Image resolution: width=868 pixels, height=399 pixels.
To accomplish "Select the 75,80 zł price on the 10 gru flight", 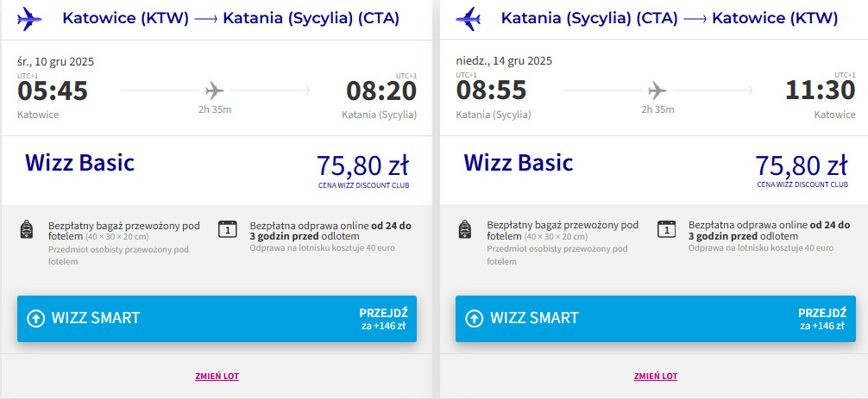I will (362, 165).
